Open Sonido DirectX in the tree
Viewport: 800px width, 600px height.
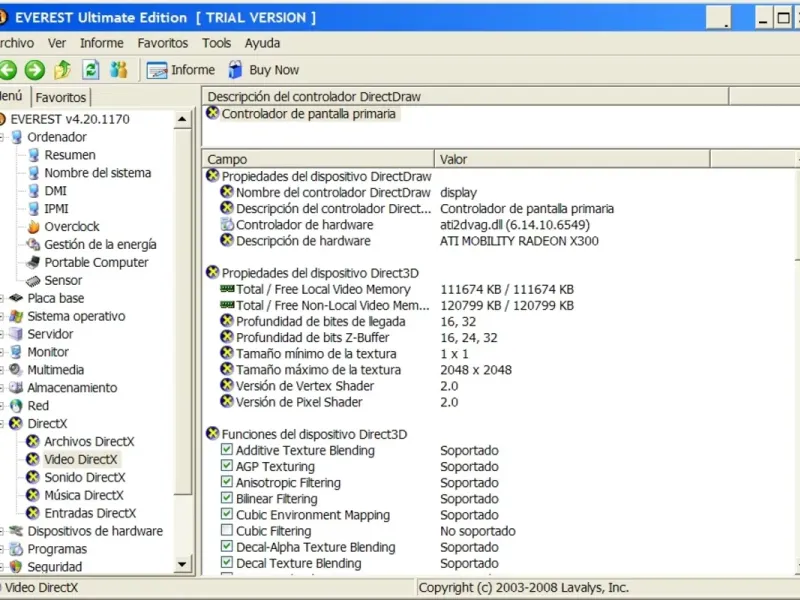[85, 478]
